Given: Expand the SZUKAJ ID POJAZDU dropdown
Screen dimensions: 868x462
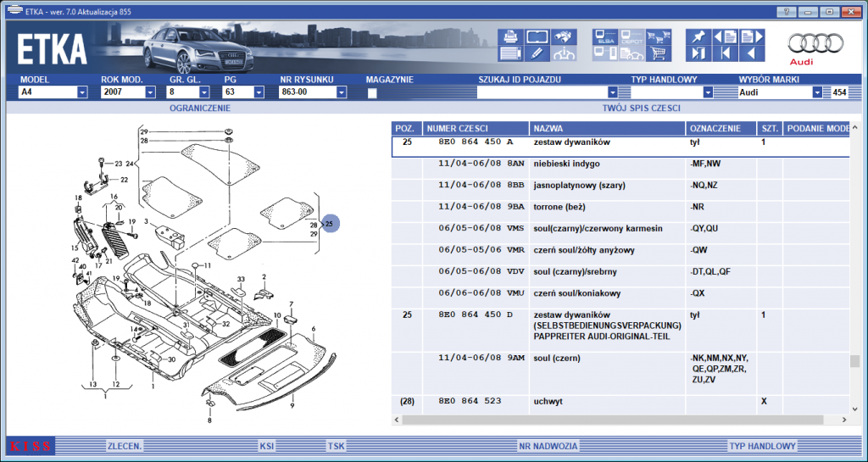Looking at the screenshot, I should 612,92.
